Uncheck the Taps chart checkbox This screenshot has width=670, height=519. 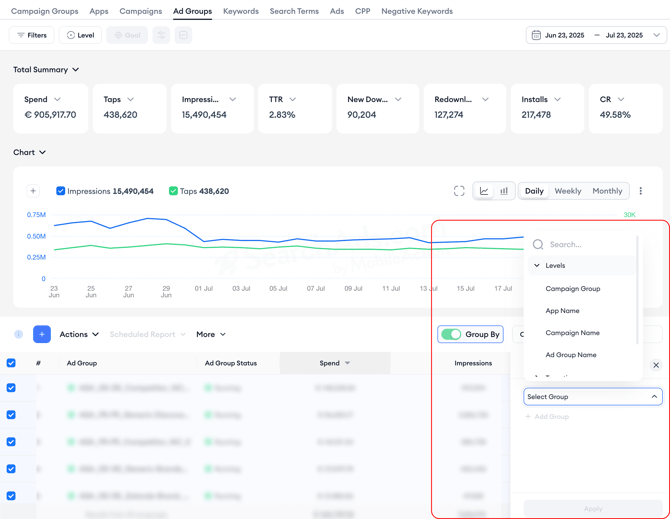[173, 191]
